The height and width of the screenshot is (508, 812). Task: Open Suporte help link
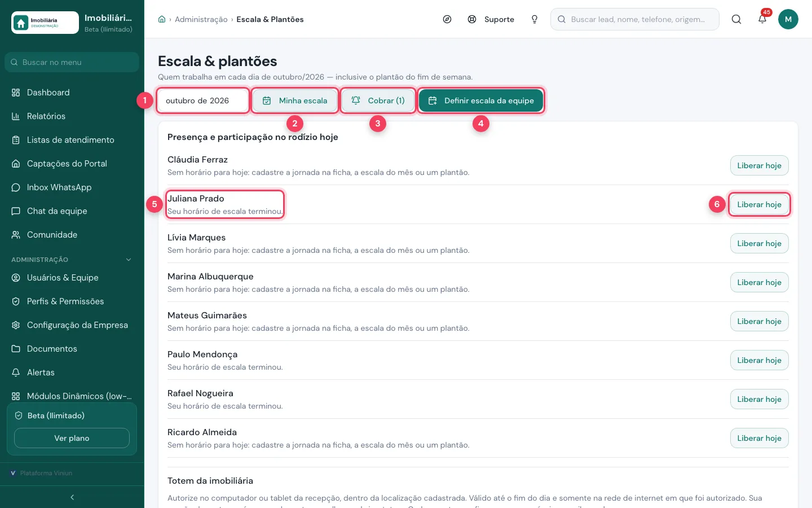491,19
